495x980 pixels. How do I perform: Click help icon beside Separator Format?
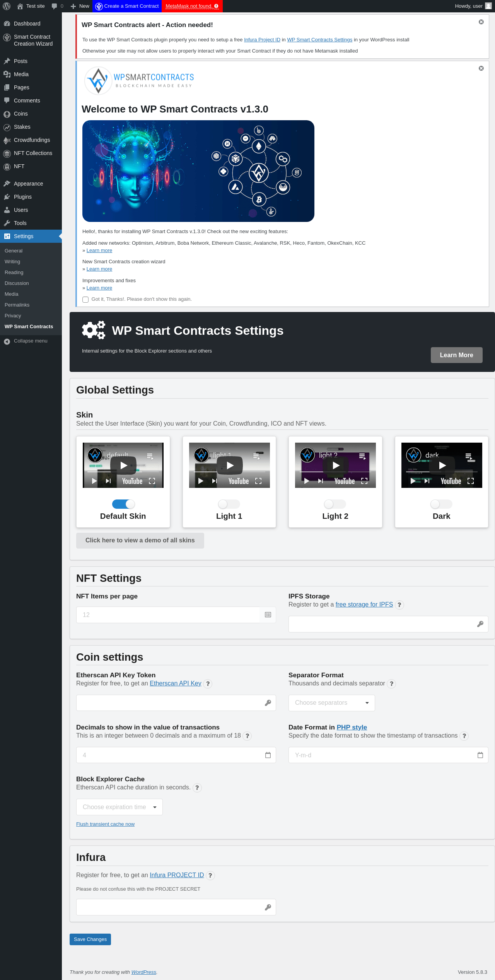pyautogui.click(x=391, y=684)
